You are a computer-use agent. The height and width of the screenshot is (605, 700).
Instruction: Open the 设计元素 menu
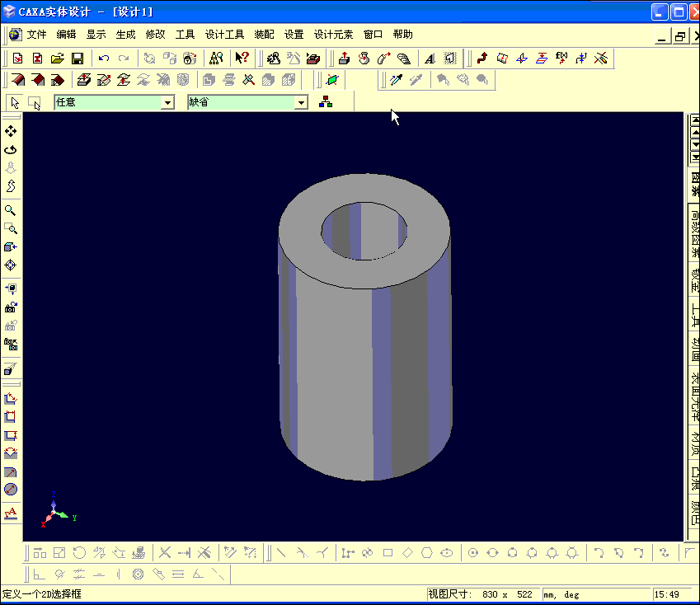tap(333, 35)
